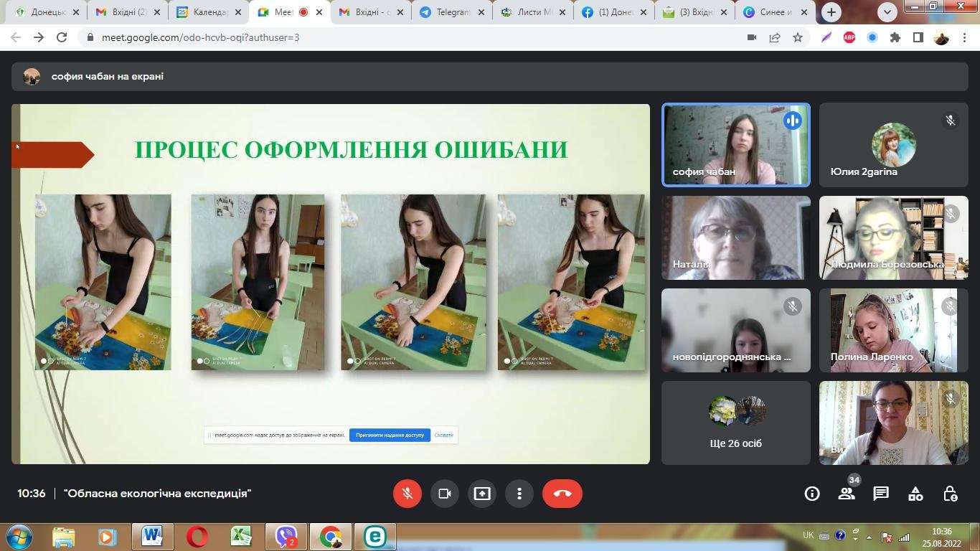Click the network signal tray icon
980x551 pixels.
click(904, 537)
